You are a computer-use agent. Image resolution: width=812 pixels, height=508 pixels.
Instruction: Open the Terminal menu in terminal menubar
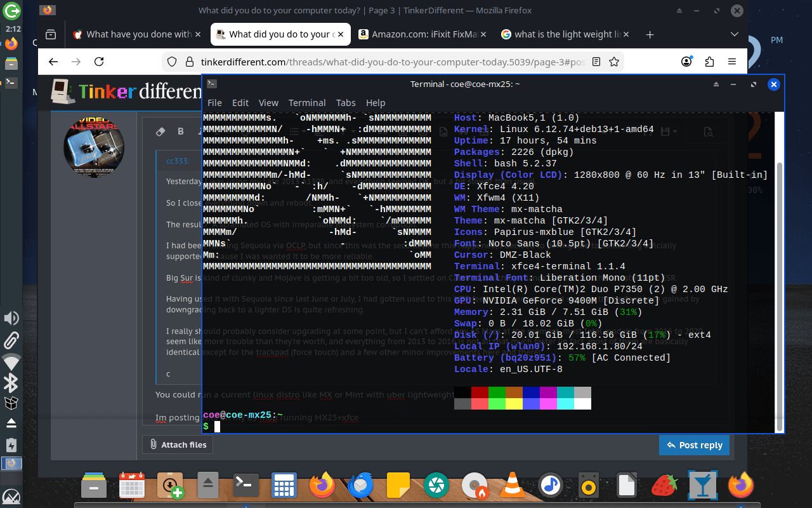(306, 103)
